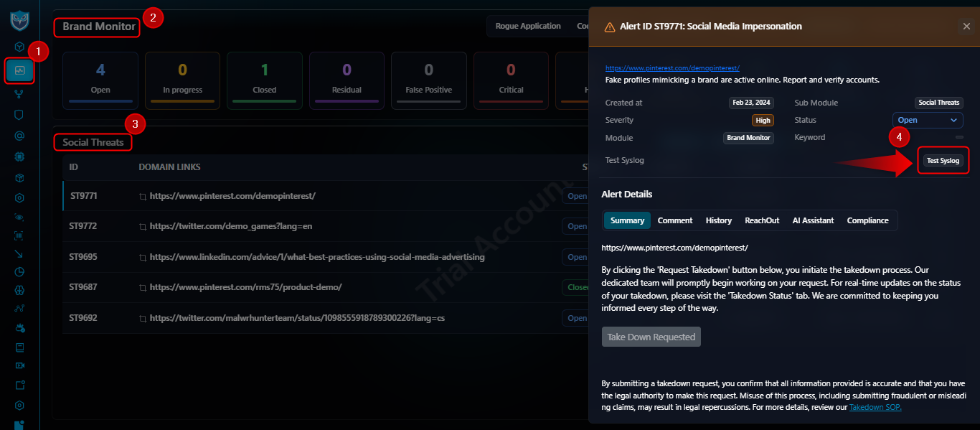Click the alert warning triangle icon
Viewport: 980px width, 430px height.
tap(610, 27)
